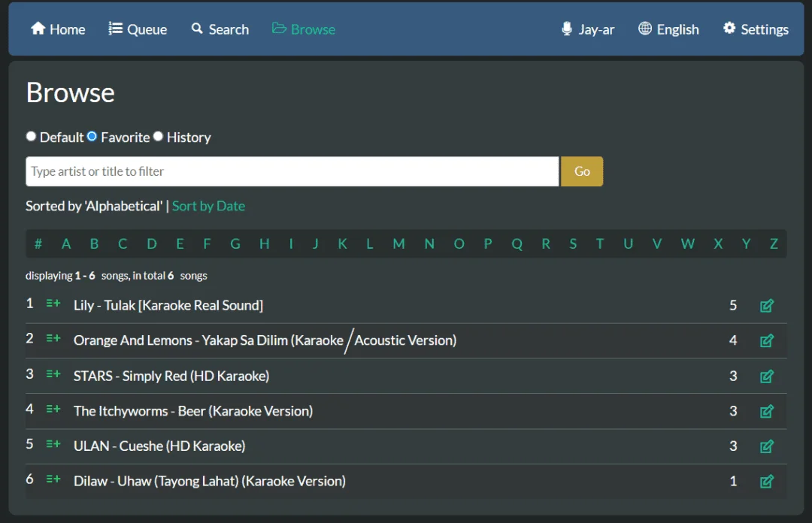The width and height of the screenshot is (812, 523).
Task: Click the Go filter button
Action: point(582,171)
